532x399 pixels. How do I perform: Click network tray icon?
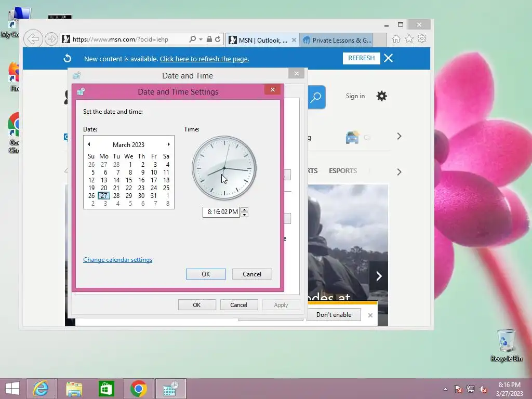(471, 389)
